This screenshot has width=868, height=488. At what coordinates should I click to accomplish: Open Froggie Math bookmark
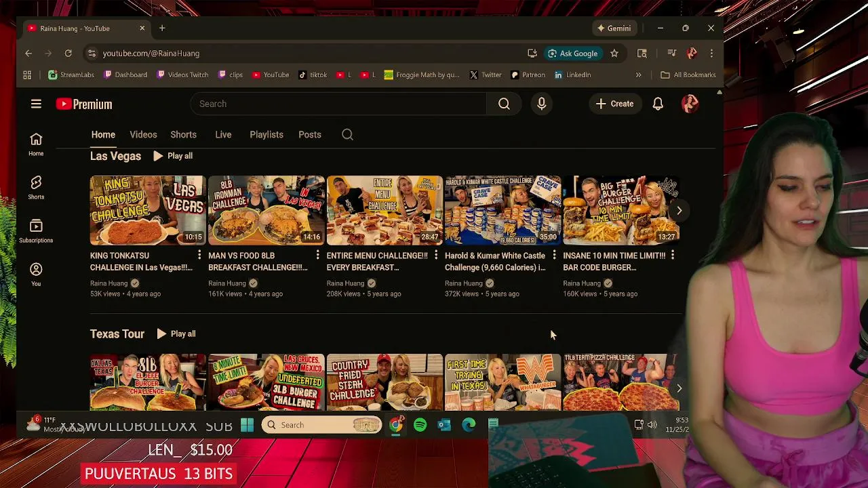point(421,75)
